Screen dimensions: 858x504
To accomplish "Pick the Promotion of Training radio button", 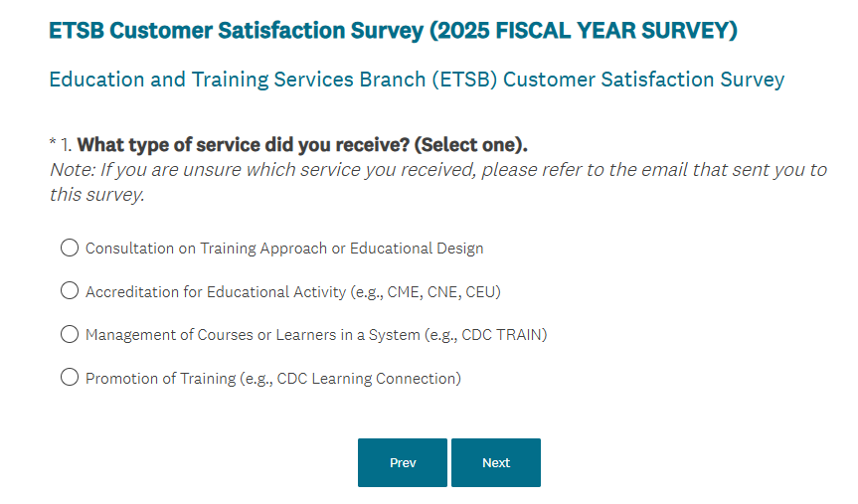I will click(x=70, y=378).
